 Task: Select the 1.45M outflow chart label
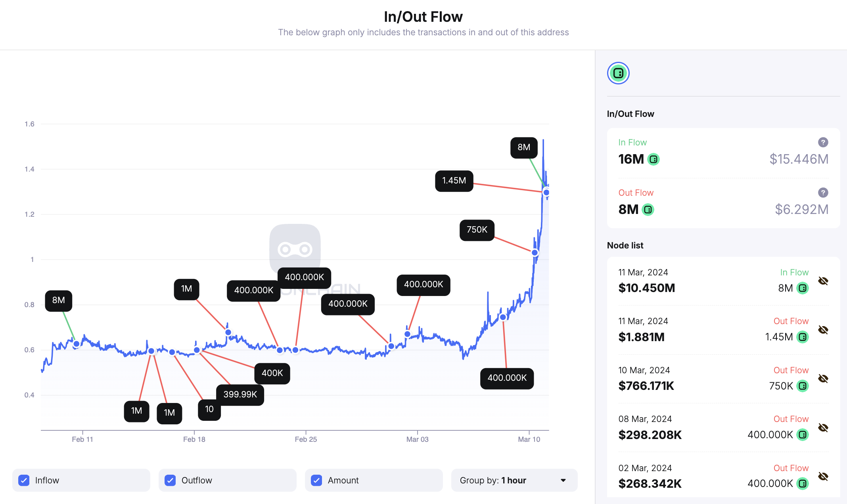pos(454,181)
